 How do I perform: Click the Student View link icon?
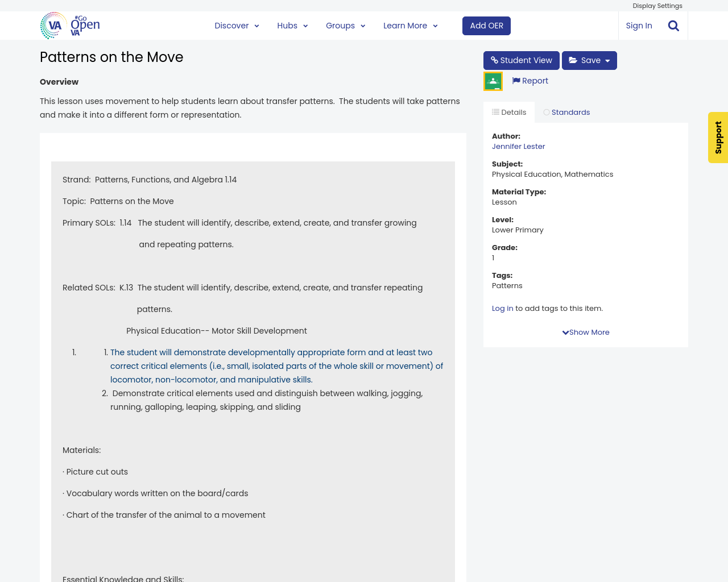(494, 60)
